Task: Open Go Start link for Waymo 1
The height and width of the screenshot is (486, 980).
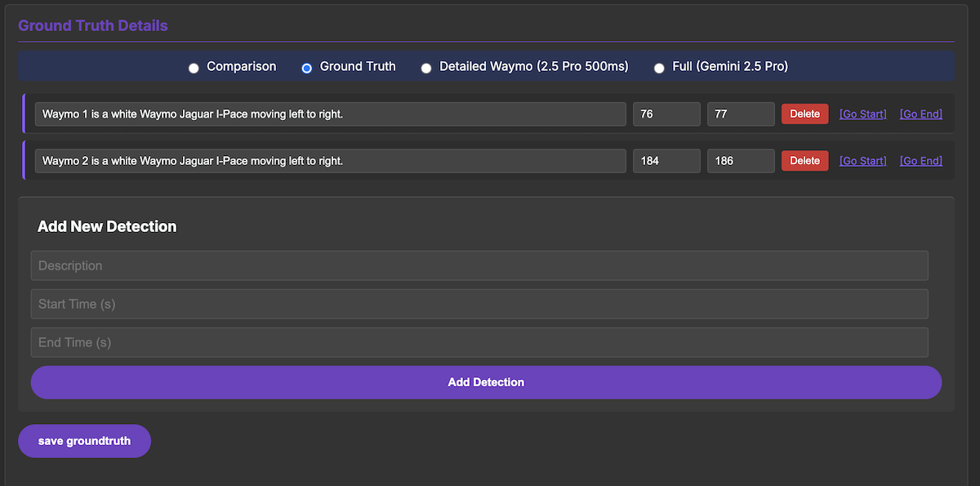Action: (862, 114)
